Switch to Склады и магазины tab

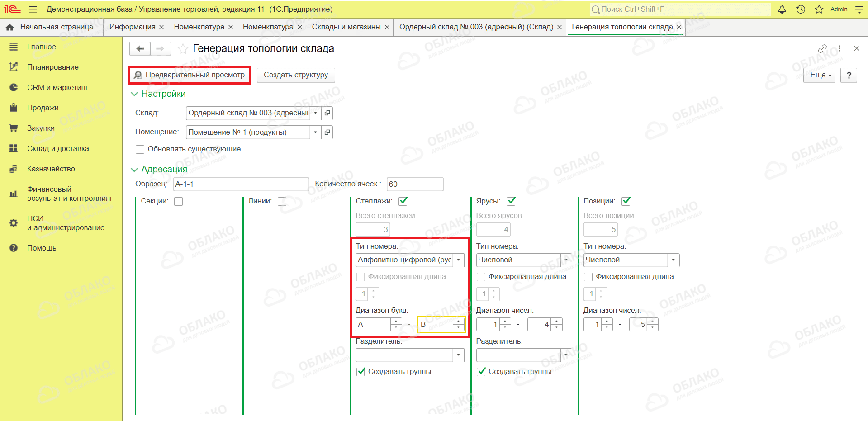pos(346,27)
